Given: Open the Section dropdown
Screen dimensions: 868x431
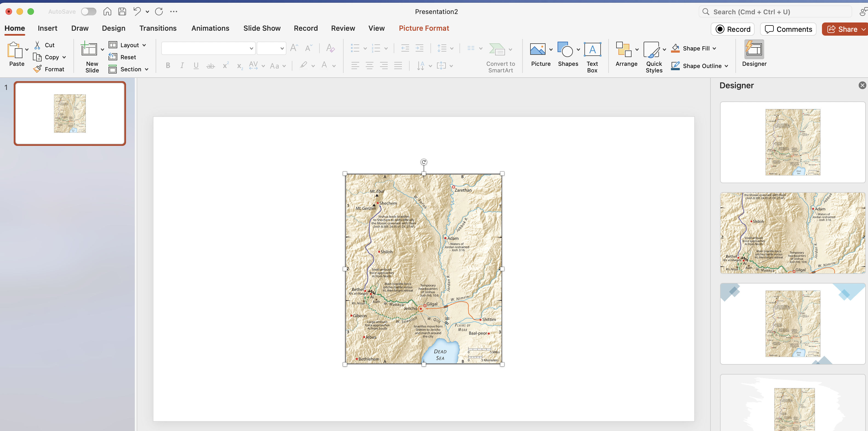Looking at the screenshot, I should click(129, 69).
